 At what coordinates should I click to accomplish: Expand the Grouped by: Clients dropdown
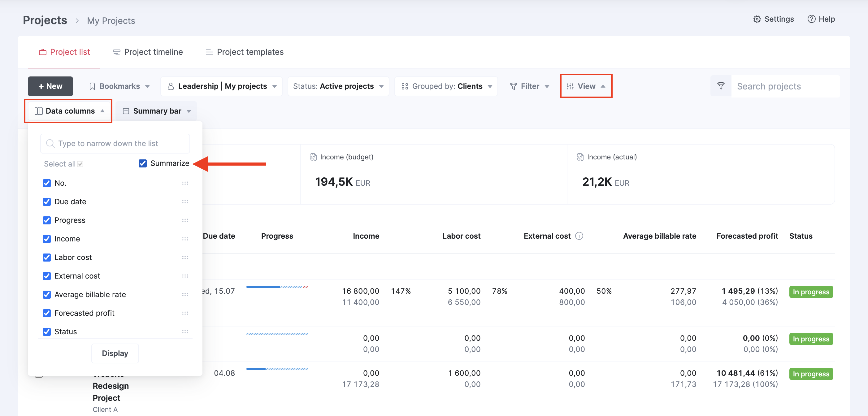(x=446, y=86)
